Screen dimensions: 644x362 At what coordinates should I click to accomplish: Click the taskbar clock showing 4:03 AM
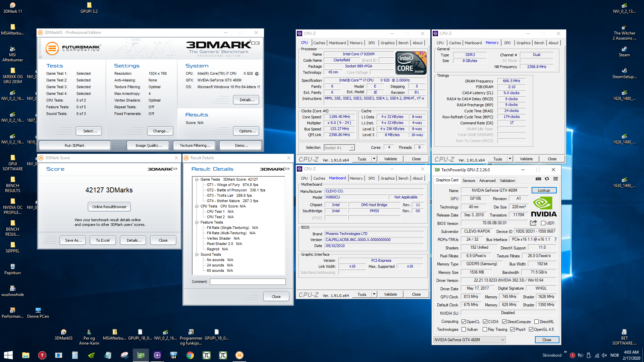631,355
